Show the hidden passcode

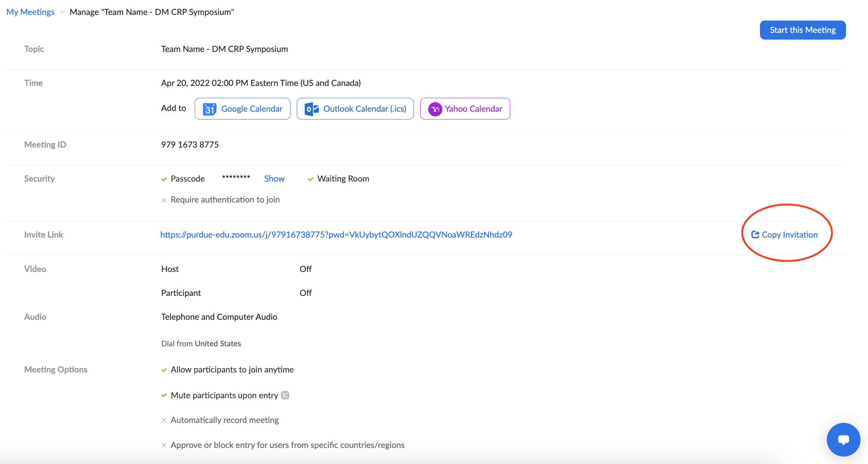click(274, 179)
